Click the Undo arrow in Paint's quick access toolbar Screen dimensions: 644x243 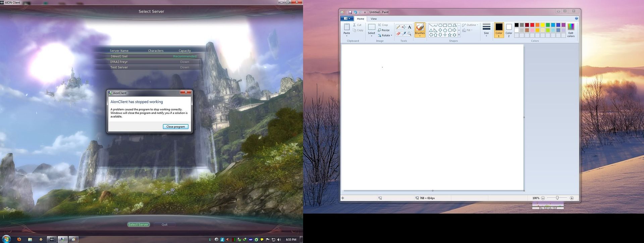pos(355,12)
